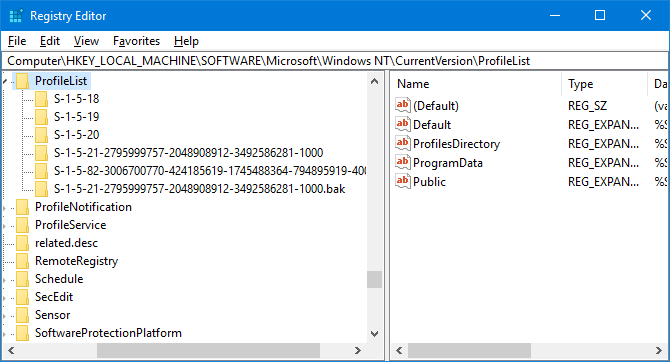Click the Name column header
Screen dimensions: 670x362
click(x=476, y=84)
